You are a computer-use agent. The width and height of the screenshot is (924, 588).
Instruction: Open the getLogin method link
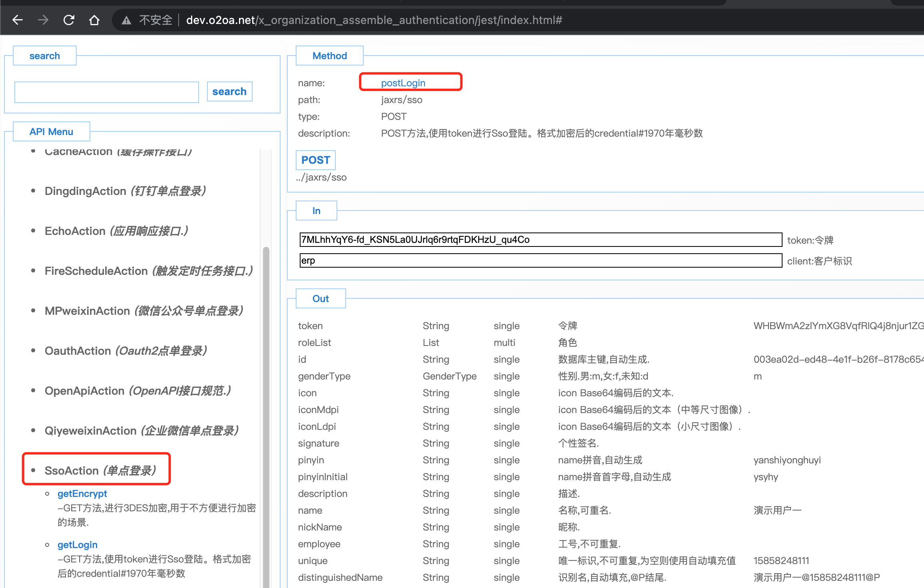click(x=78, y=545)
